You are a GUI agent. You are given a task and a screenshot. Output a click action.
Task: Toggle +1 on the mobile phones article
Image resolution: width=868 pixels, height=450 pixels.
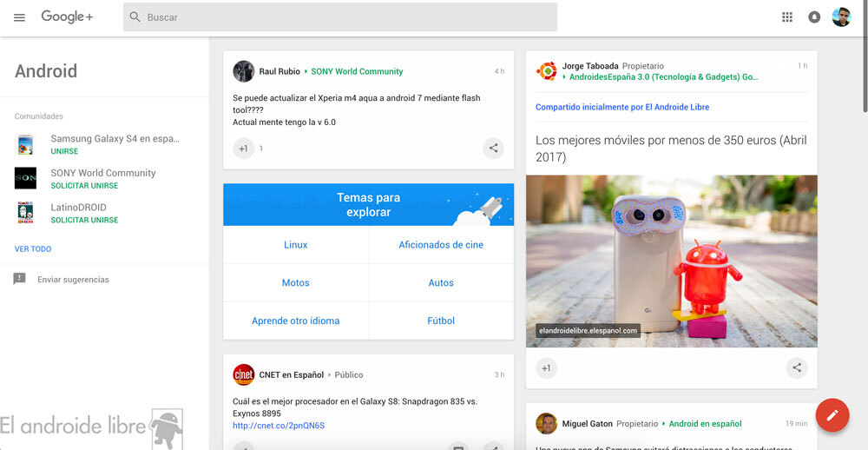click(546, 367)
